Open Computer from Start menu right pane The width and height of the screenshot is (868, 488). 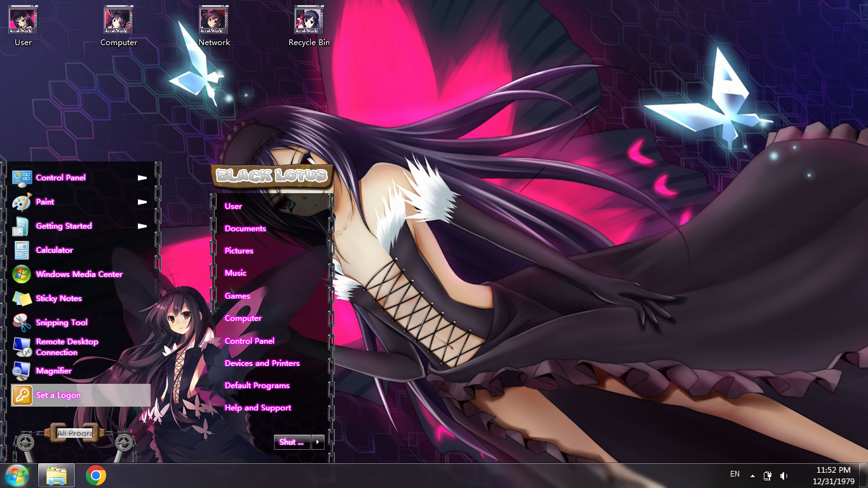(243, 318)
